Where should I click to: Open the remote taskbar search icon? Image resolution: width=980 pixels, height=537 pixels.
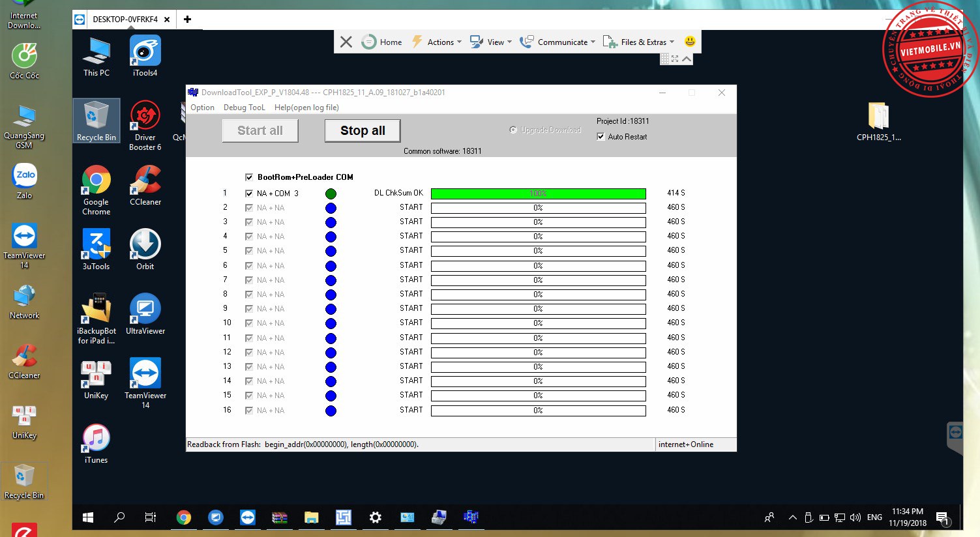pos(119,517)
